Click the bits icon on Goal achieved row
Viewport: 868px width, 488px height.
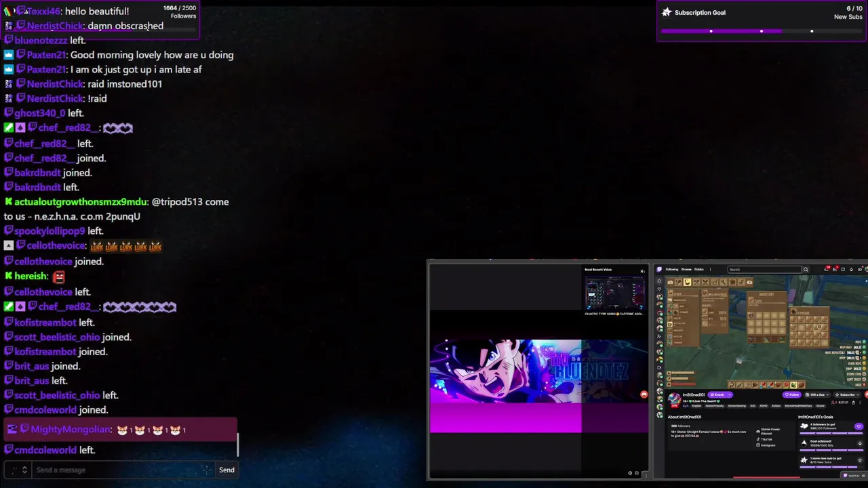860,443
